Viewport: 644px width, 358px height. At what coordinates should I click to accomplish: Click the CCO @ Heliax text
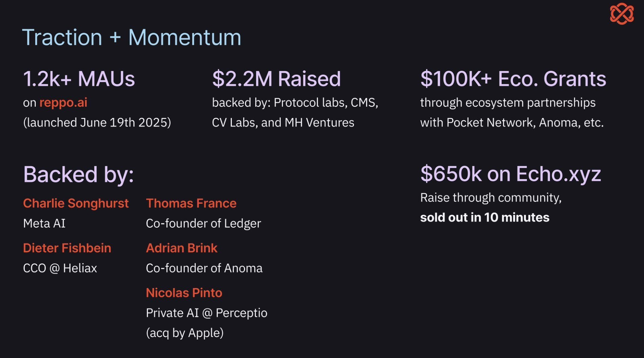(x=60, y=268)
